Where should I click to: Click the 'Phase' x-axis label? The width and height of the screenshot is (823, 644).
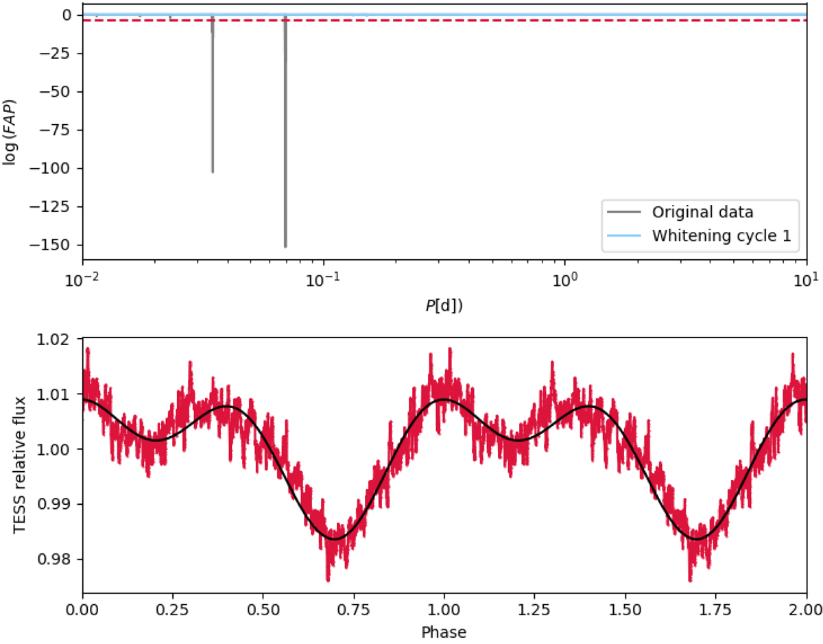click(x=444, y=632)
